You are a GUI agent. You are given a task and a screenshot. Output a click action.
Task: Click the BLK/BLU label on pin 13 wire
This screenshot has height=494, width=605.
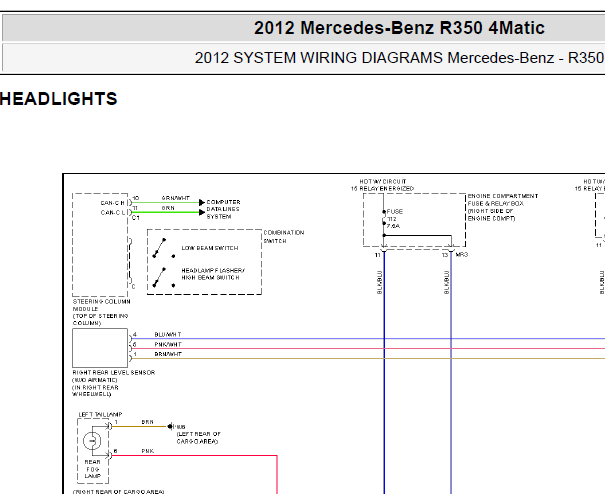pyautogui.click(x=446, y=282)
